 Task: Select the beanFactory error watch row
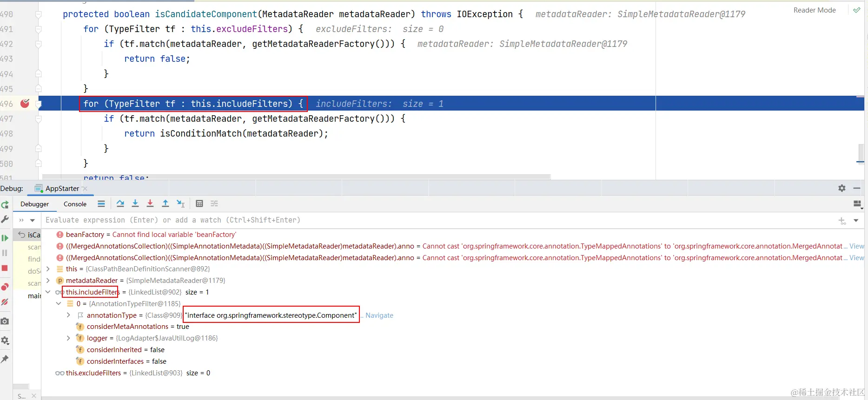(452, 235)
